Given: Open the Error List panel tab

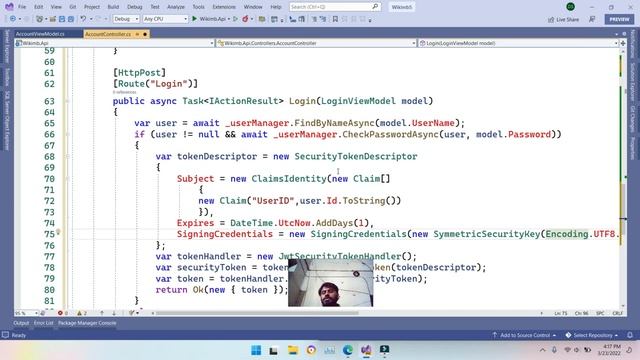Looking at the screenshot, I should click(x=43, y=323).
